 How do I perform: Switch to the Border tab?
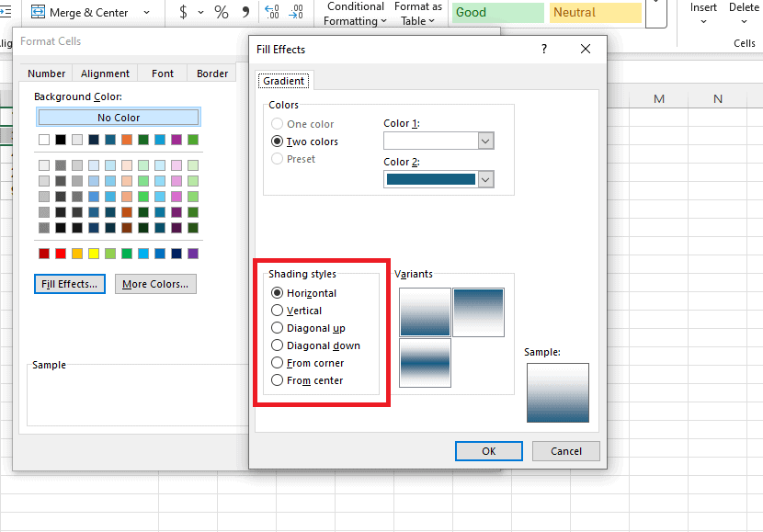(212, 74)
